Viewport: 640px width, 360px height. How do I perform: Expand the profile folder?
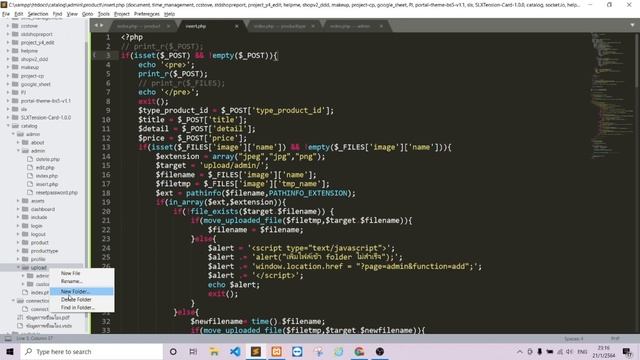(x=18, y=259)
